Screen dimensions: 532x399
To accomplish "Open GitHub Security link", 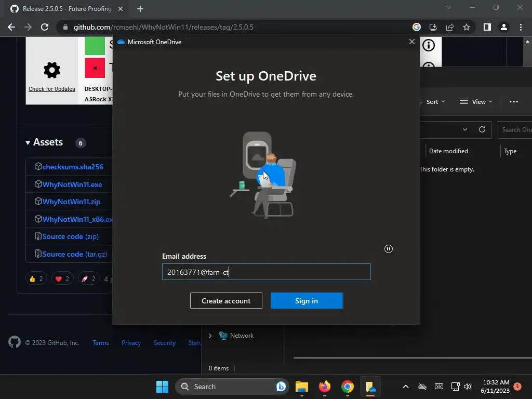I will [165, 343].
